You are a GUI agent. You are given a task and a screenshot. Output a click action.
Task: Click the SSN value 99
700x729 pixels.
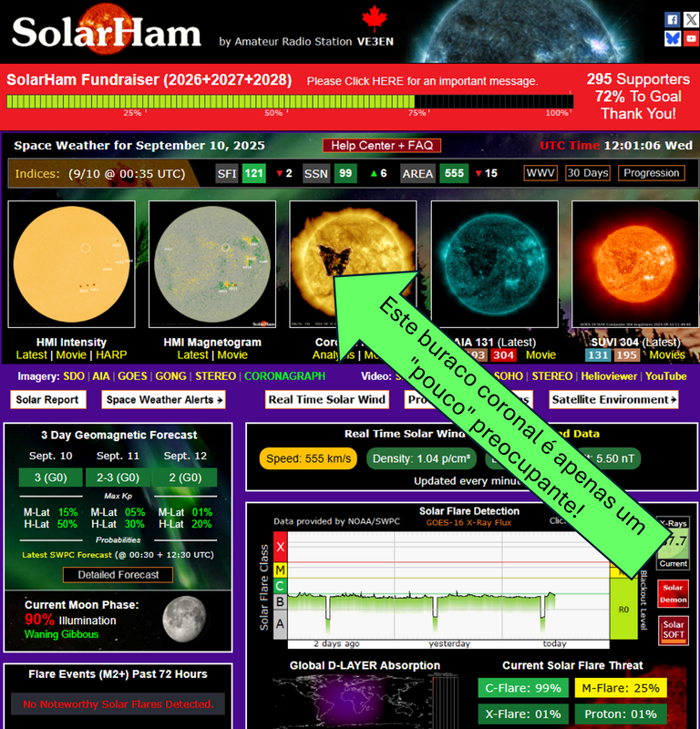(x=345, y=173)
